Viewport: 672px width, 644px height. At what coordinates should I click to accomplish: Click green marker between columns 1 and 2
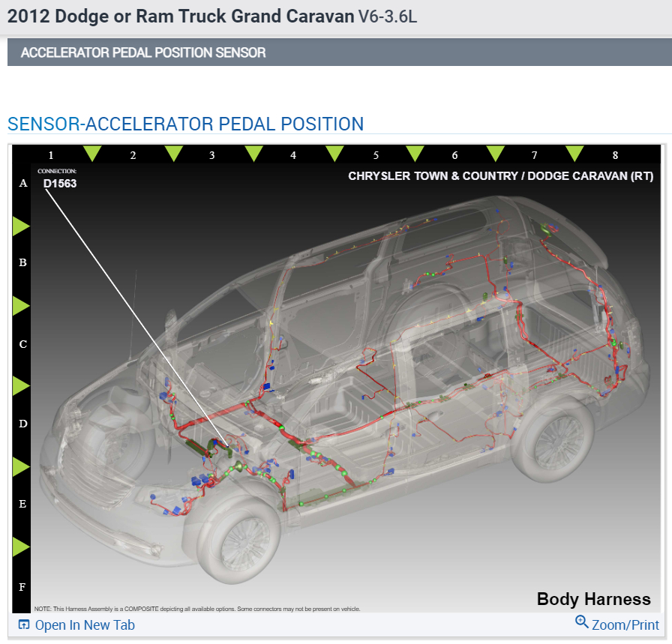coord(92,153)
